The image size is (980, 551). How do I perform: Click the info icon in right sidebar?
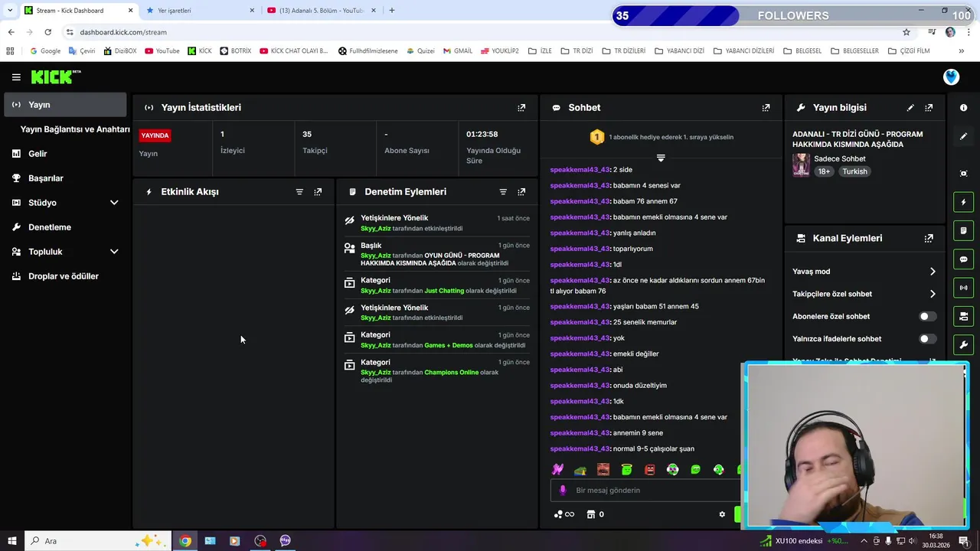click(963, 108)
